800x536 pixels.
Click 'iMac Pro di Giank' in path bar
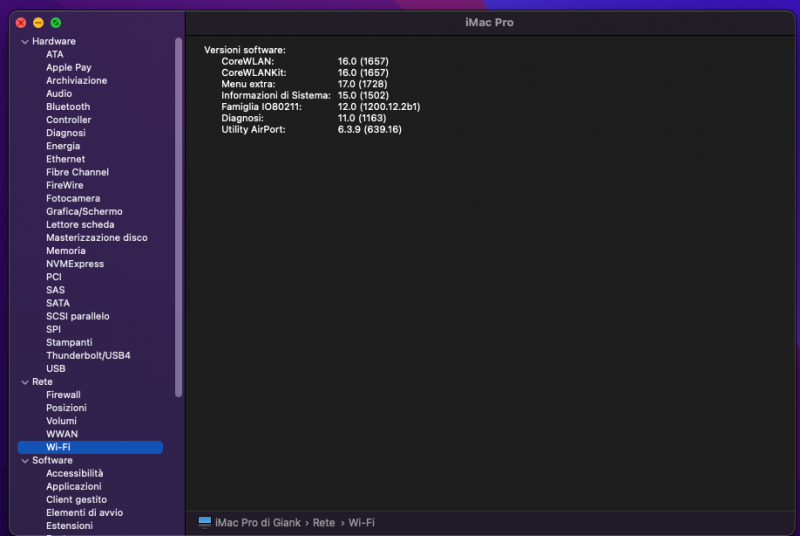click(258, 522)
